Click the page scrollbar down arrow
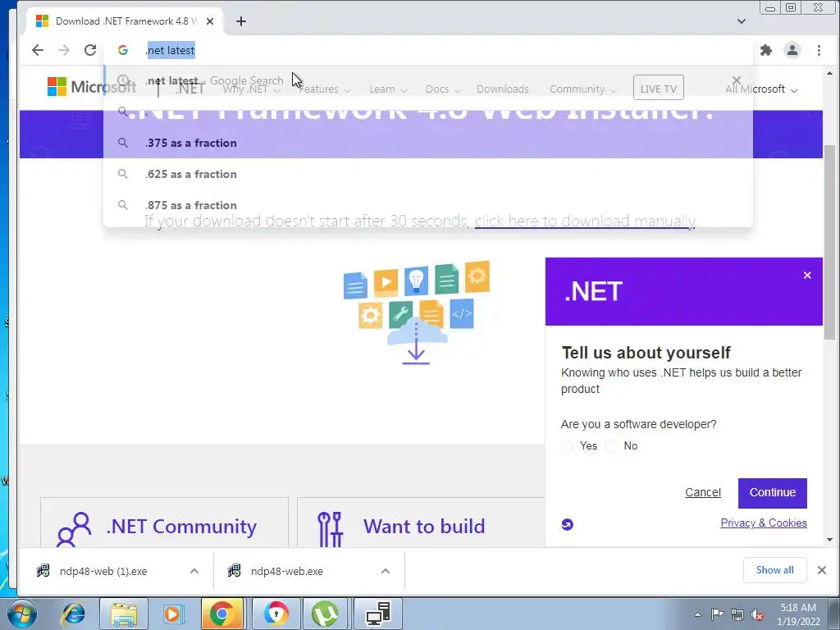The image size is (840, 630). [x=830, y=540]
